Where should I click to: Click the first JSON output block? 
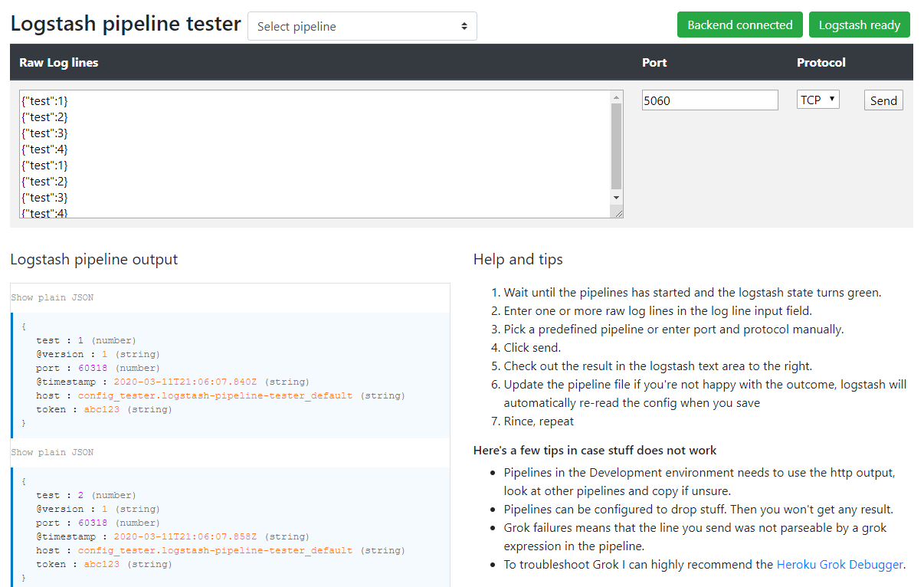pyautogui.click(x=231, y=375)
